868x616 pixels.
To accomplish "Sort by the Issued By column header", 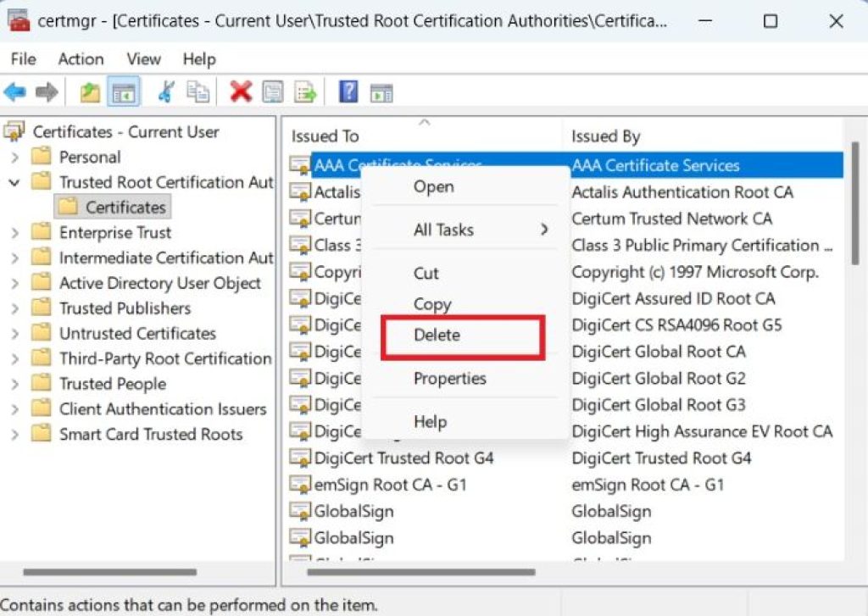I will click(x=703, y=136).
